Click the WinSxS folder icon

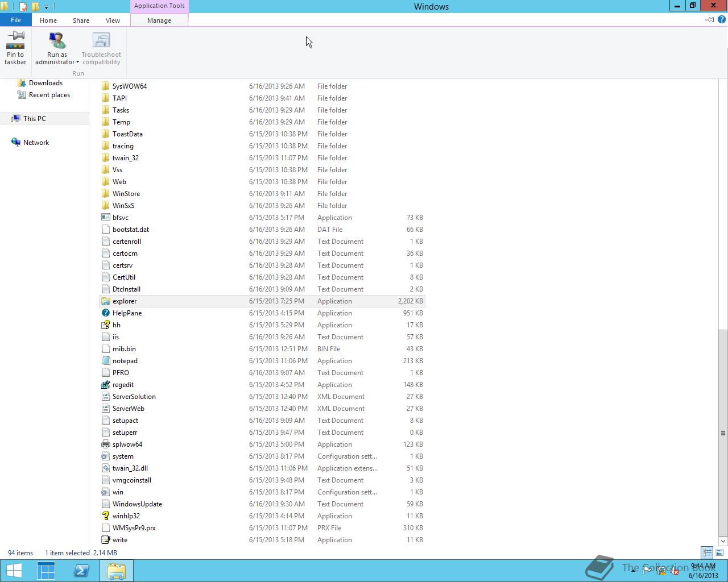tap(105, 206)
